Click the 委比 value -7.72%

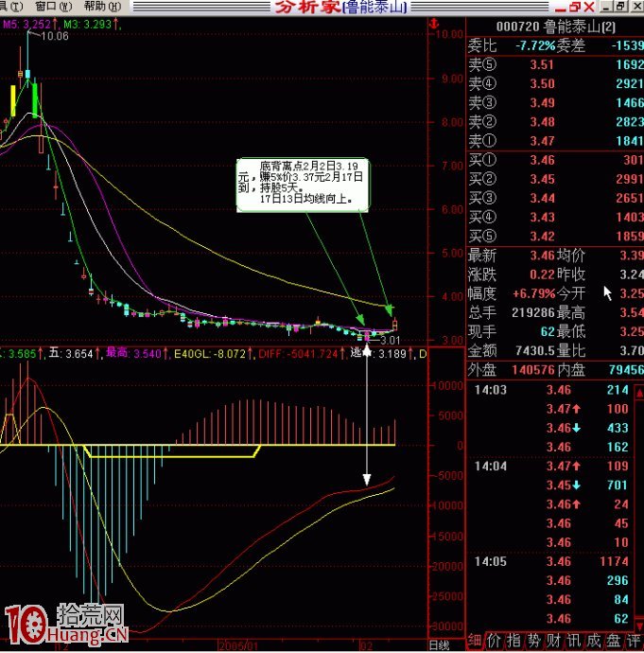[x=536, y=45]
